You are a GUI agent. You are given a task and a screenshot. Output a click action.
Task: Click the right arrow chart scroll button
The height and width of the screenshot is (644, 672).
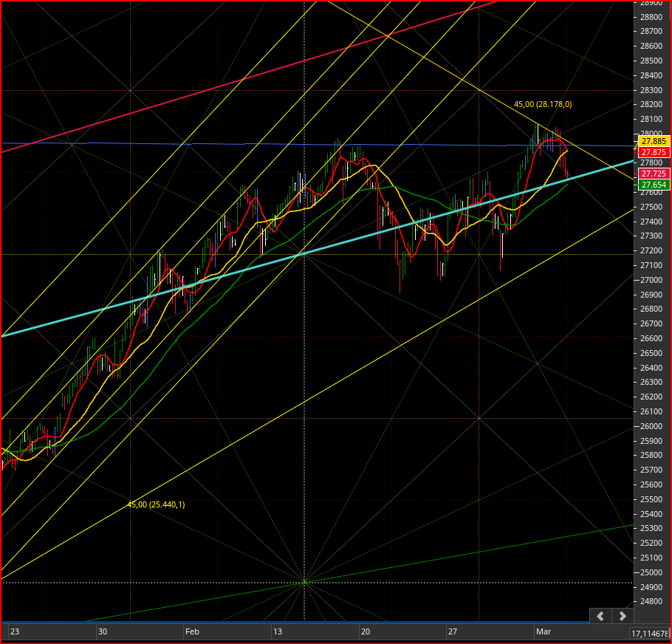coord(623,616)
